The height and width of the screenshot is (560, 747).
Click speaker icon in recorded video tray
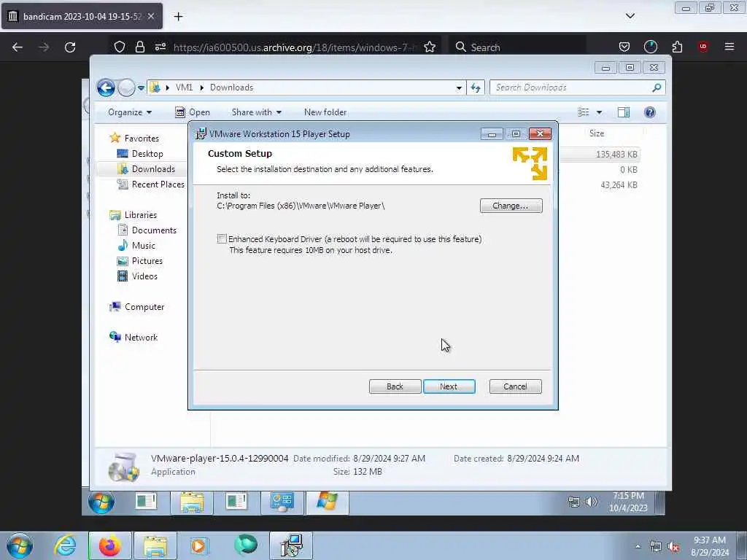pos(591,502)
